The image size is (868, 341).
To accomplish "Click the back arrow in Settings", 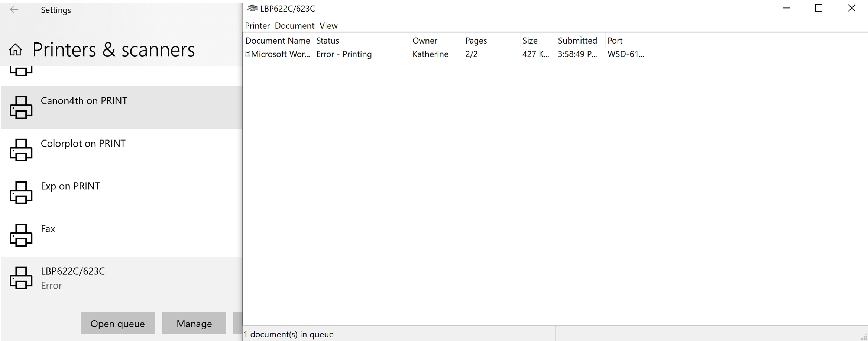I will pos(14,10).
